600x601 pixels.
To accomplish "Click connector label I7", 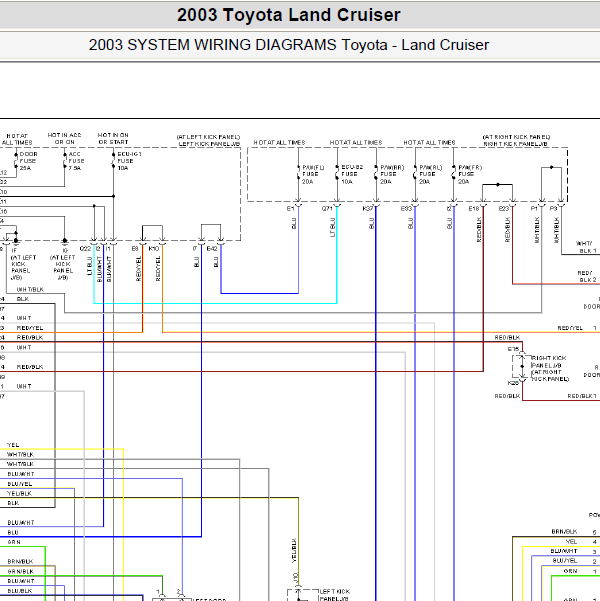I will (x=195, y=249).
